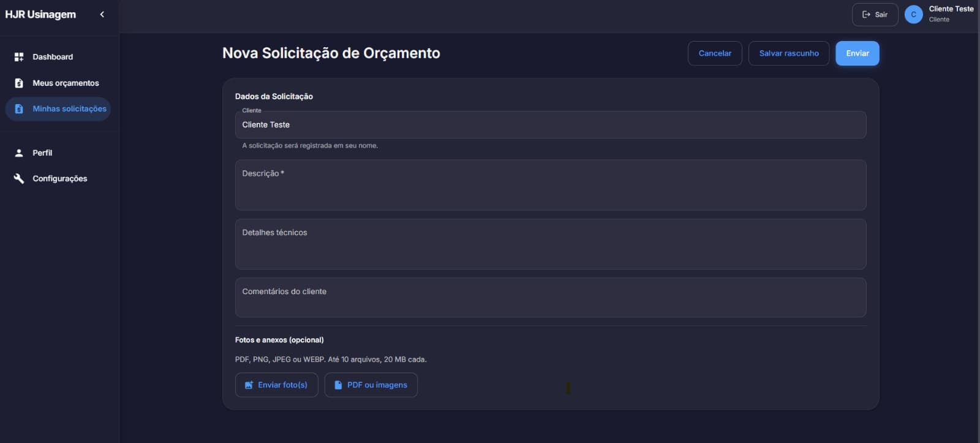Click the Fotos e anexos (opcional) label
This screenshot has width=980, height=443.
click(x=279, y=340)
